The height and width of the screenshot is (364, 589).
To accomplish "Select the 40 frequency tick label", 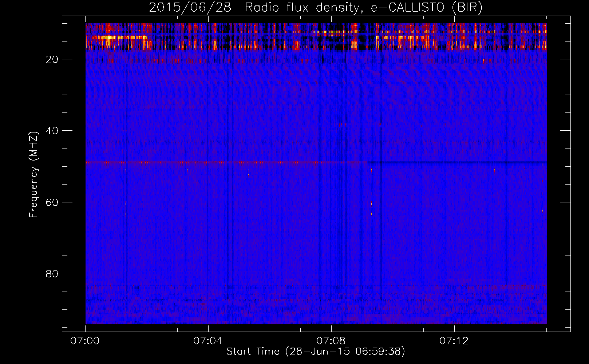I will pyautogui.click(x=52, y=131).
